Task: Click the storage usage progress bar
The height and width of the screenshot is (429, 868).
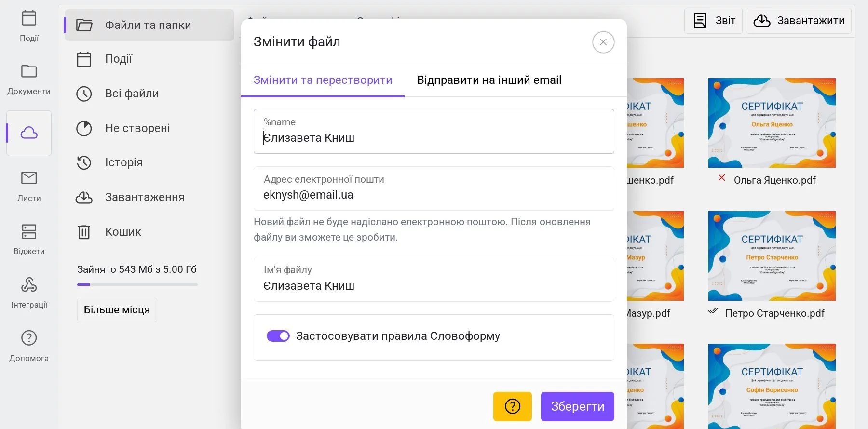Action: [137, 284]
